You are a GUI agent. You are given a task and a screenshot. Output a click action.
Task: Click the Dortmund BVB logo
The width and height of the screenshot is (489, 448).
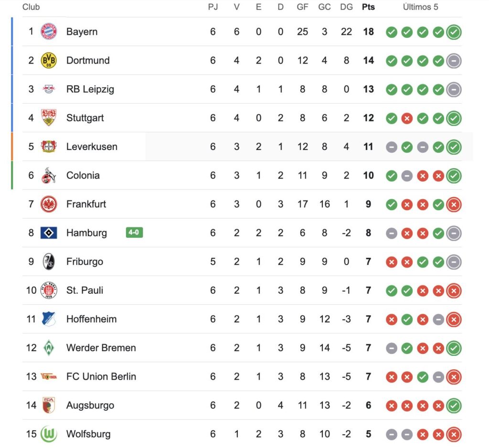click(49, 61)
